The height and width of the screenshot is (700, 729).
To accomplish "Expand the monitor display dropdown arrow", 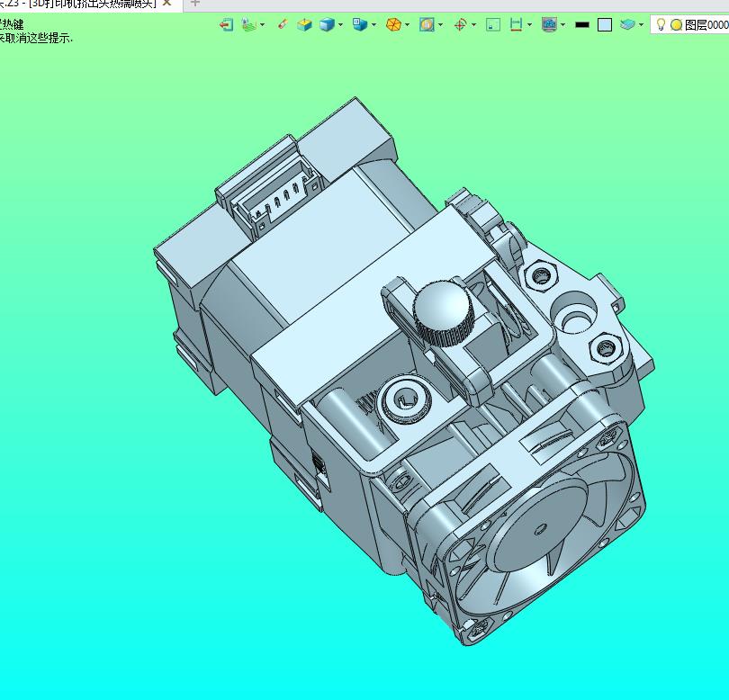I will pos(563,24).
